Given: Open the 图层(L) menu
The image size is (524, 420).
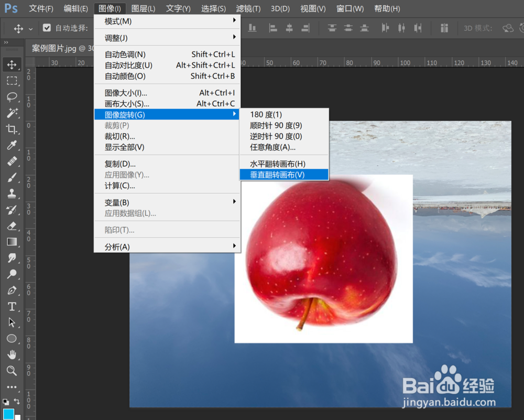Looking at the screenshot, I should pos(144,8).
